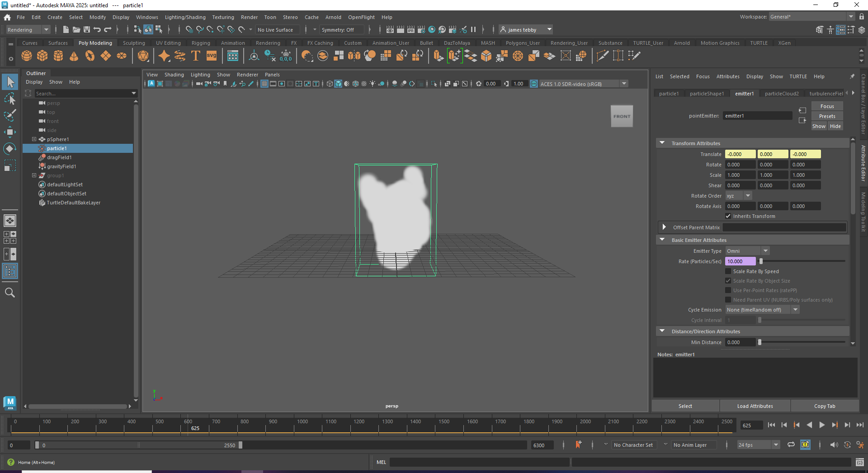
Task: Uncheck Inherits Transform
Action: [728, 216]
